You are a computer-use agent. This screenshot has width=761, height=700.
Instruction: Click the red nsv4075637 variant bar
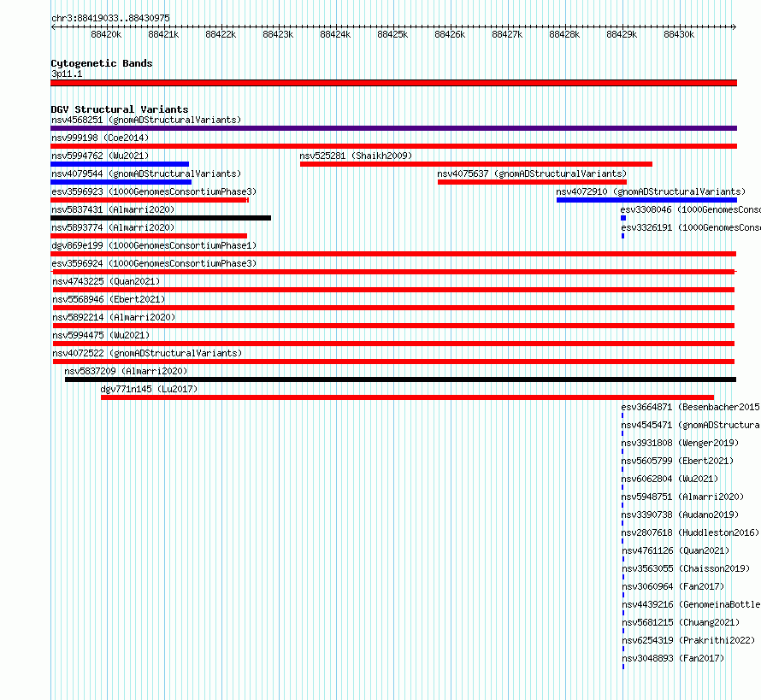coord(533,182)
